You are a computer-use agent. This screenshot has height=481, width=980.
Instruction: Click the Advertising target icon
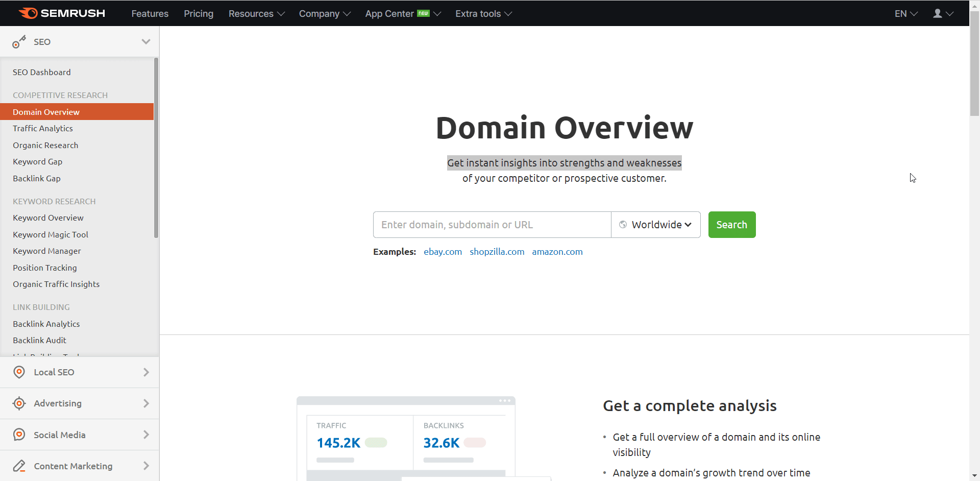point(19,403)
